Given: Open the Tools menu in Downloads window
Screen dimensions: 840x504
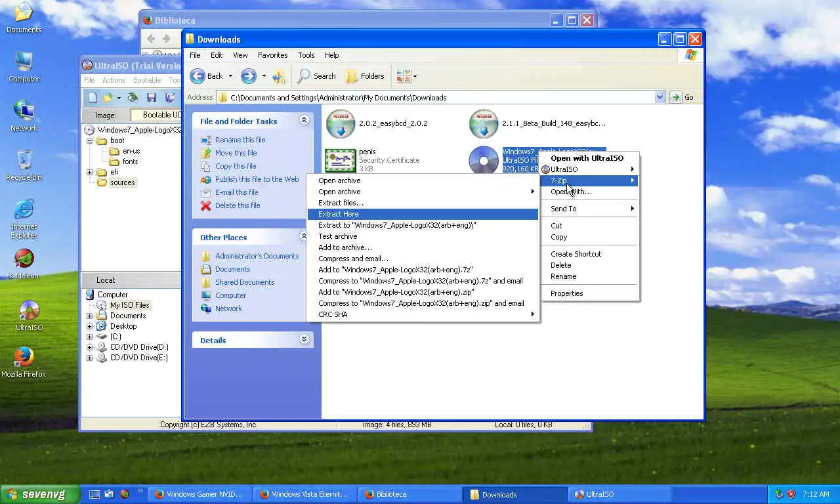Looking at the screenshot, I should coord(306,55).
